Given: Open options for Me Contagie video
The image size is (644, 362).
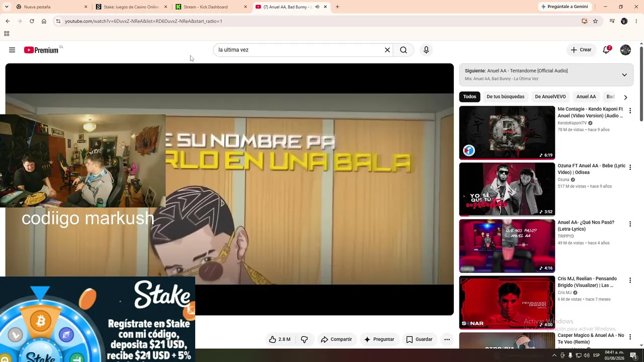Looking at the screenshot, I should (x=630, y=111).
